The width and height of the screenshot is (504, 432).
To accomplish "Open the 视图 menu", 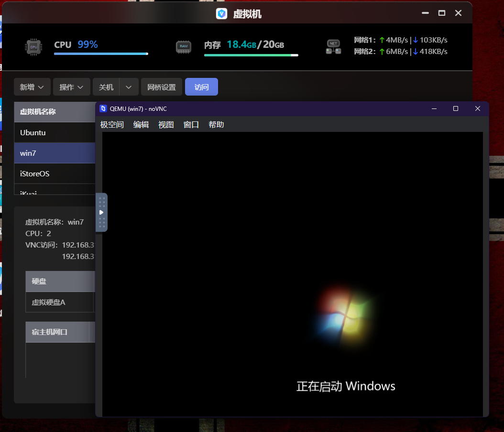I will pyautogui.click(x=166, y=125).
